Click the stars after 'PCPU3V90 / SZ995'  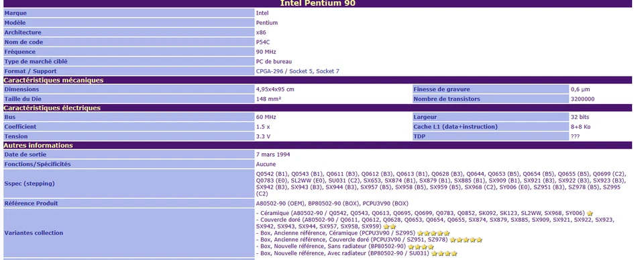[433, 233]
